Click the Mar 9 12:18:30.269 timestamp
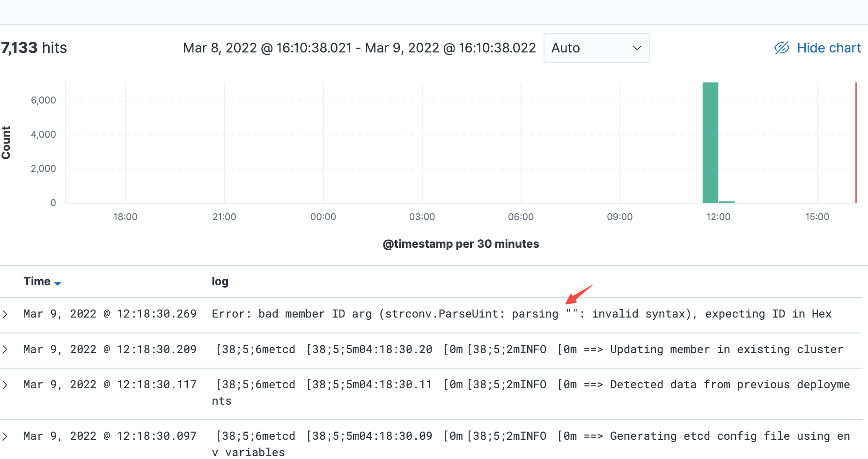 coord(110,314)
